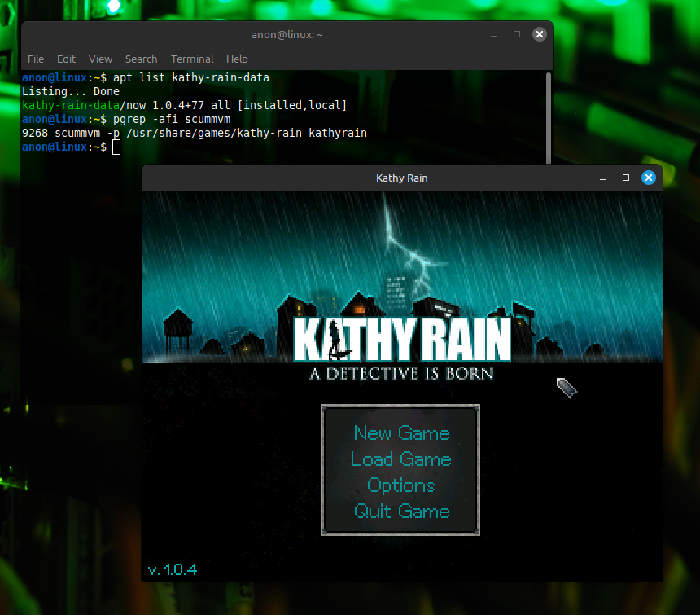Viewport: 700px width, 615px height.
Task: Click the terminal cursor at the last prompt
Action: tap(116, 147)
